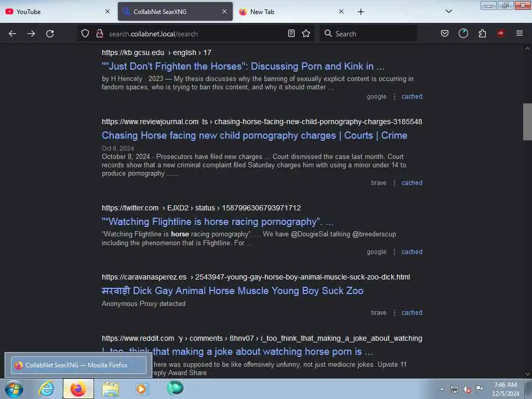Show hidden tray icons arrow
Viewport: 532px width, 399px height.
coord(442,389)
